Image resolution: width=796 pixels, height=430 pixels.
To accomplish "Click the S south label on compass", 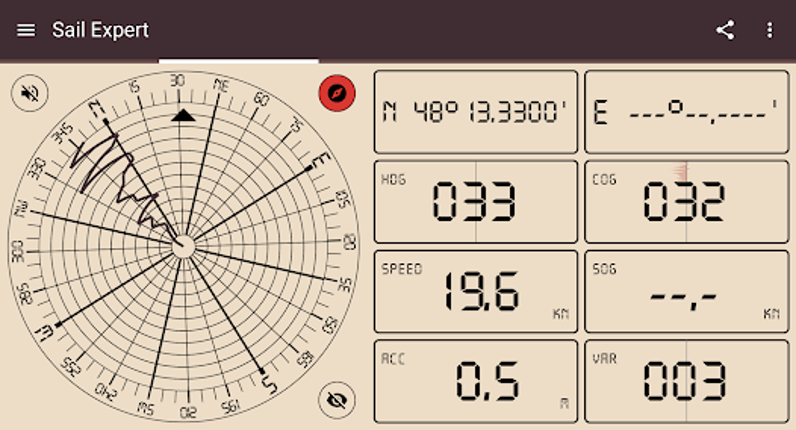I will click(x=267, y=382).
